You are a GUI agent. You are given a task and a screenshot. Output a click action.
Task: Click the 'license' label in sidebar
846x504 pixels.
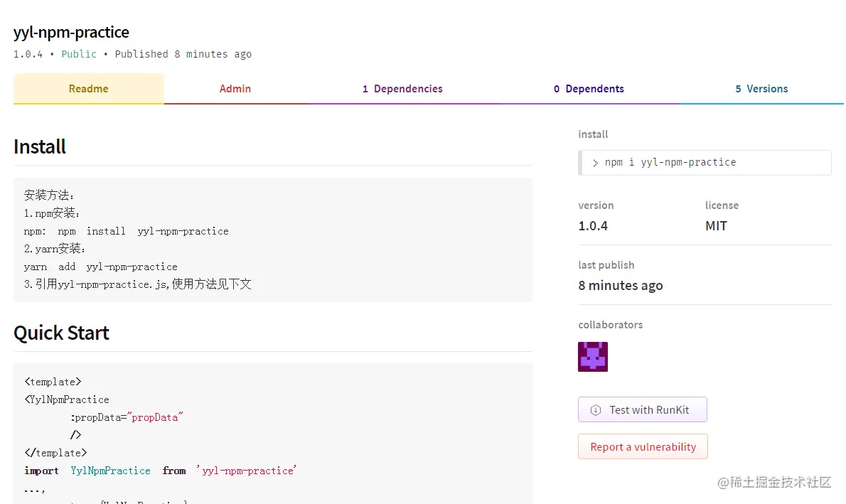point(722,205)
